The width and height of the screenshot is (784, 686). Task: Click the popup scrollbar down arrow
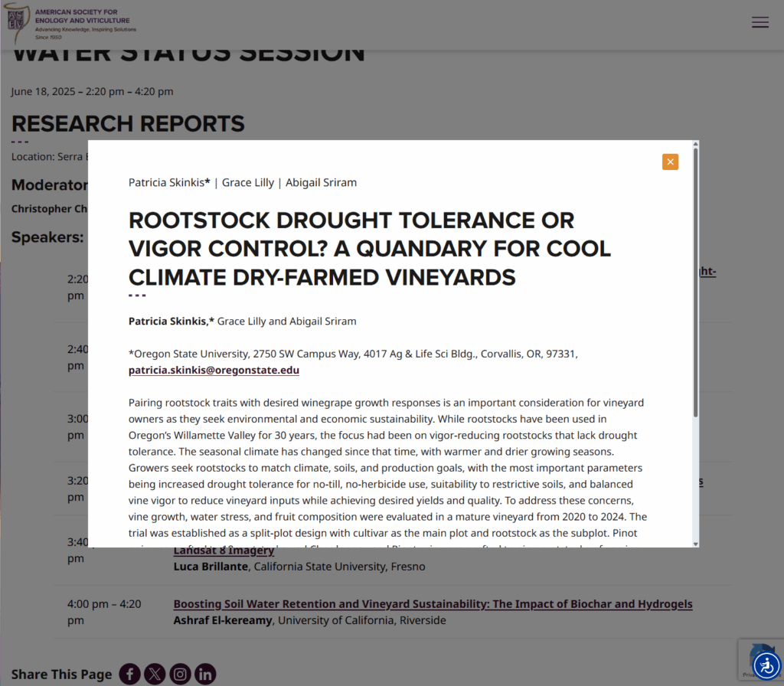695,544
